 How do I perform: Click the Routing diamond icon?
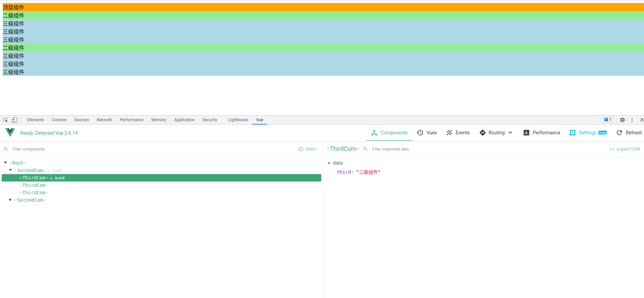click(x=483, y=133)
